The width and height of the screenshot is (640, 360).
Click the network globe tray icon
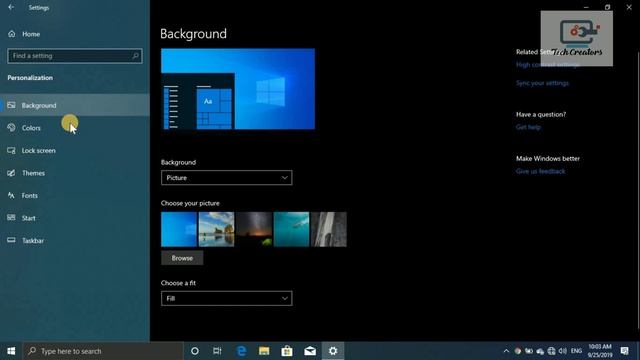551,351
